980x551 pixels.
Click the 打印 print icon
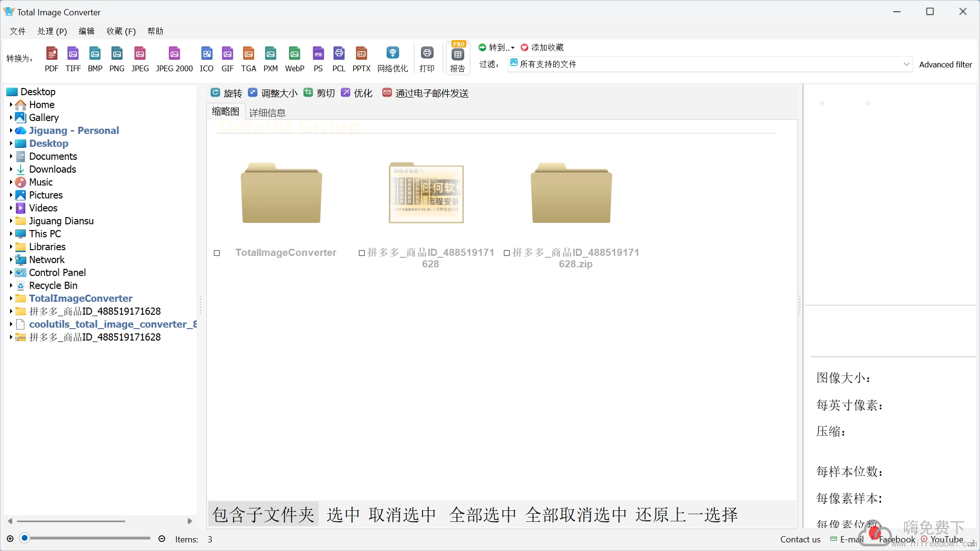(427, 59)
